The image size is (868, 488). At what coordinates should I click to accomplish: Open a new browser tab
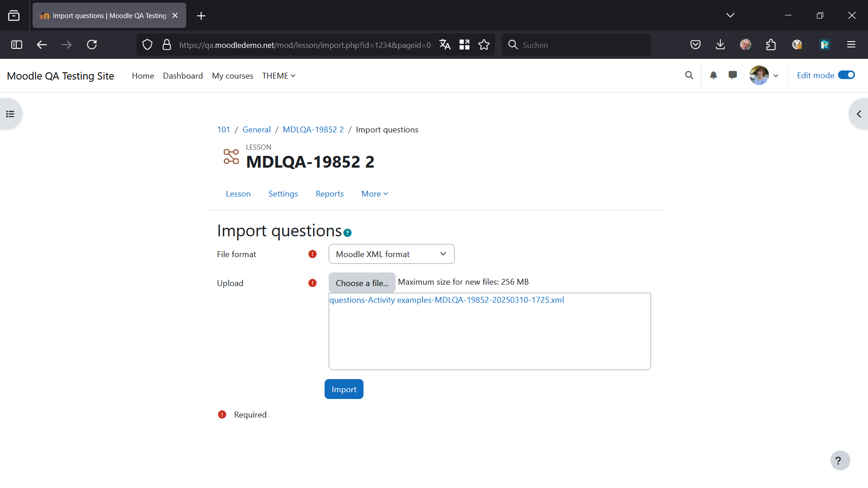(x=201, y=16)
